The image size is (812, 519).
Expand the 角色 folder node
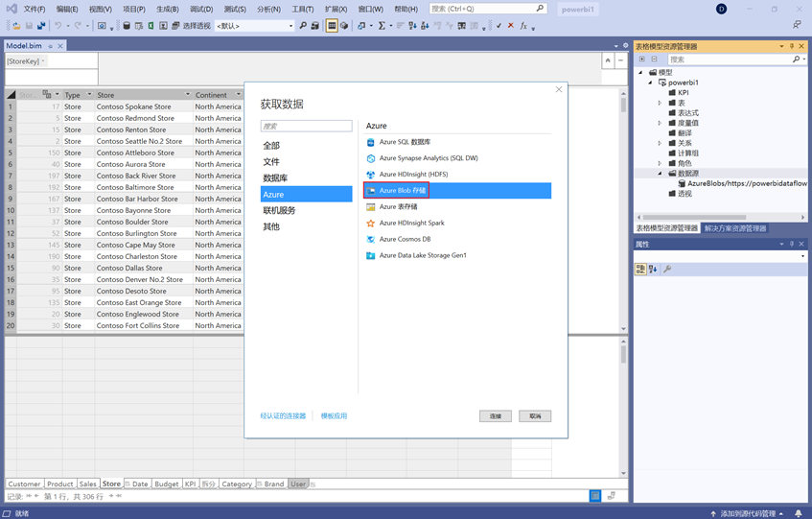click(x=660, y=163)
